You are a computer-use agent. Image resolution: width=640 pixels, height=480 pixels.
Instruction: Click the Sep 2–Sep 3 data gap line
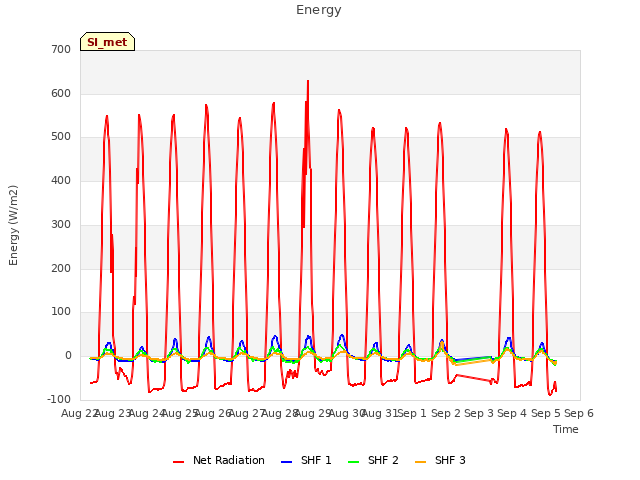[473, 378]
